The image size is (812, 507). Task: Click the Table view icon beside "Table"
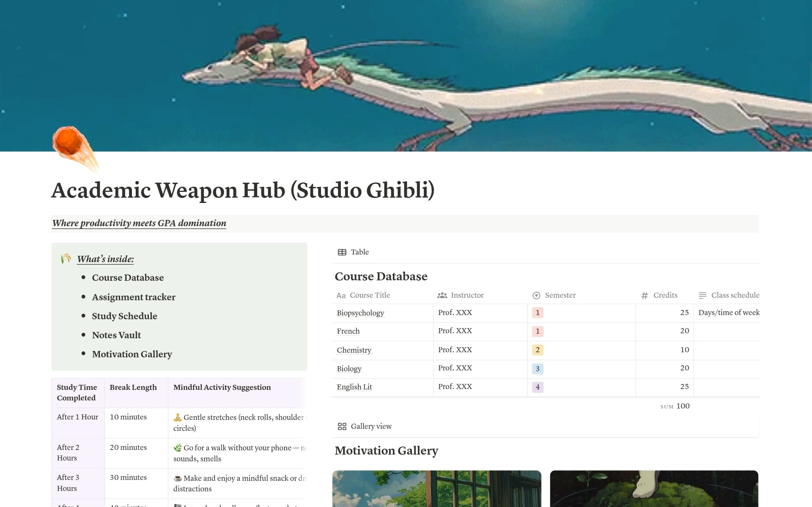point(342,252)
